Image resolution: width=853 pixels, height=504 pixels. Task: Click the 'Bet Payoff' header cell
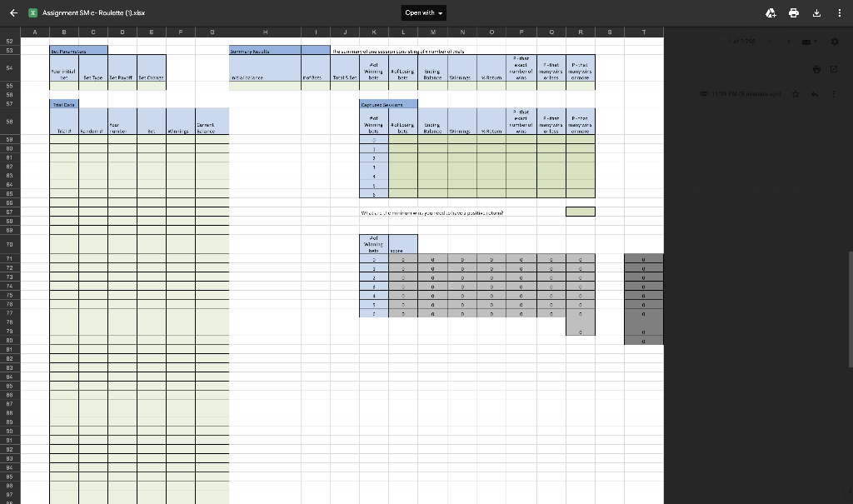(x=122, y=68)
